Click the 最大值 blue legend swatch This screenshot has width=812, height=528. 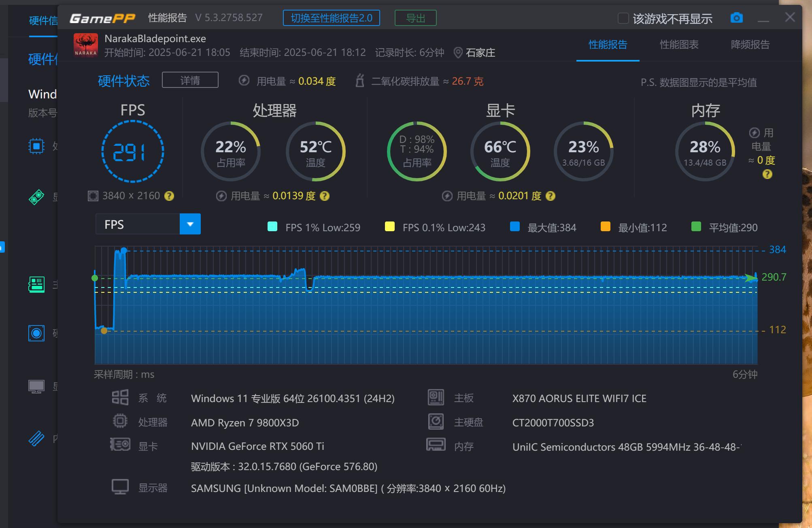pos(514,226)
